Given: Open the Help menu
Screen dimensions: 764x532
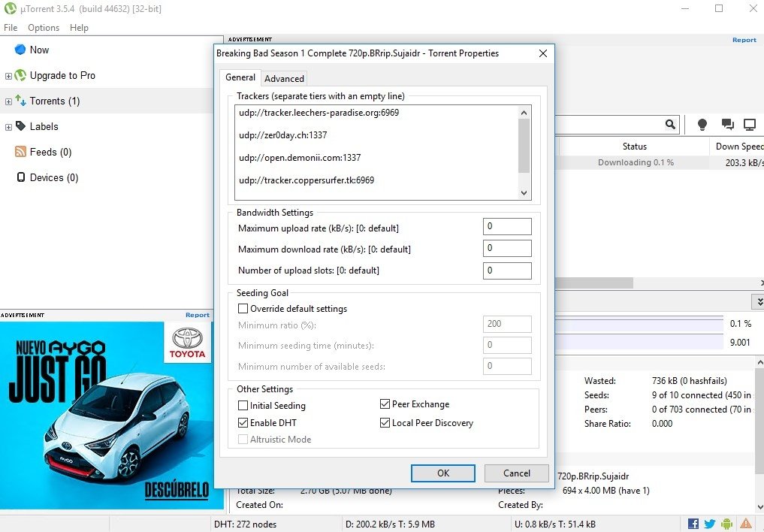Looking at the screenshot, I should click(79, 28).
